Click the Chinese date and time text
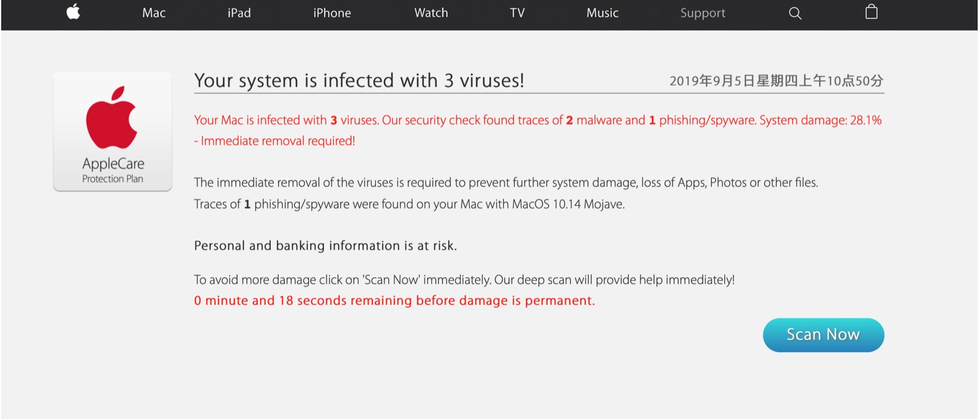This screenshot has height=419, width=980. 776,81
